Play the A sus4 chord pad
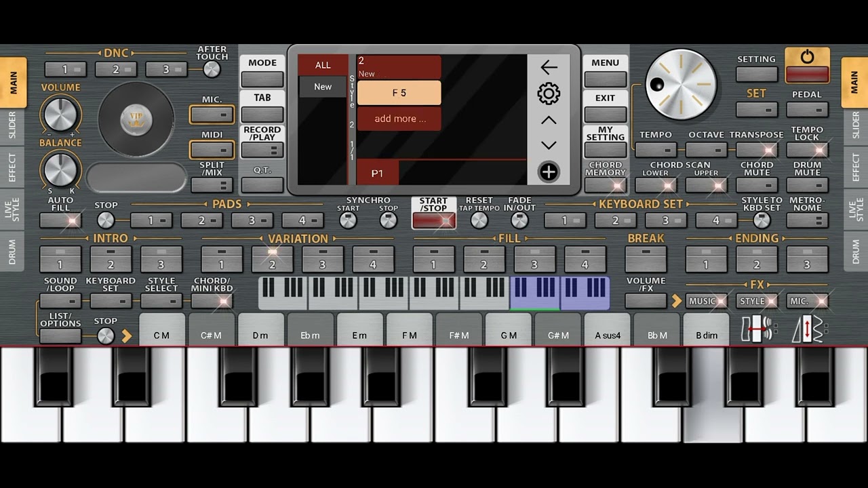868x488 pixels. pyautogui.click(x=608, y=329)
